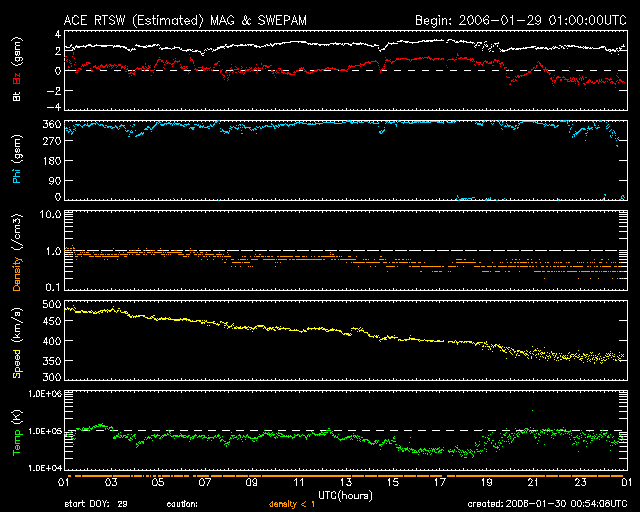640x512 pixels.
Task: Click the 'caution:' label at bottom
Action: click(181, 503)
